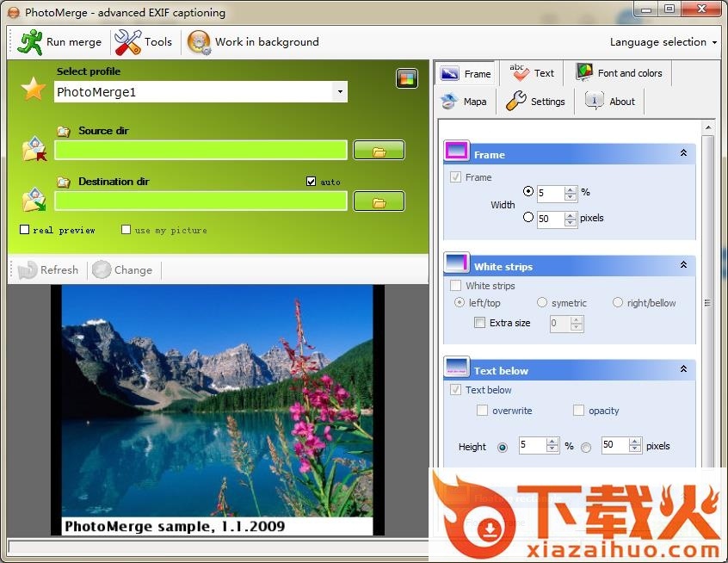
Task: Click the text height pixels spinner arrows
Action: [635, 445]
